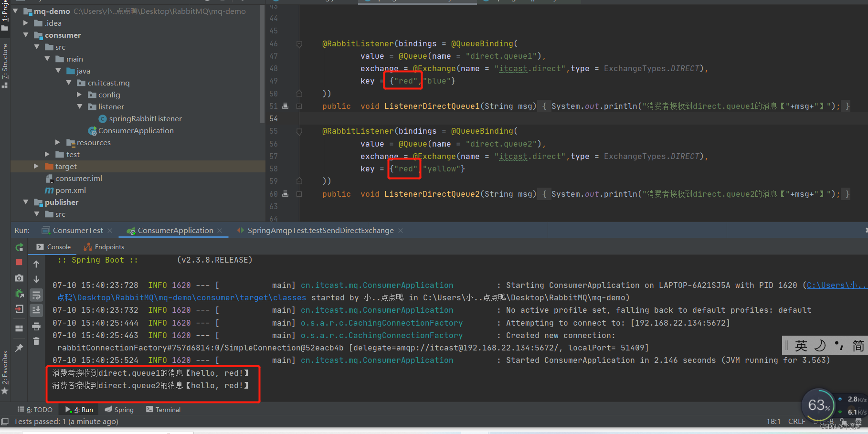Click project tree vertical scrollbar
Screen dimensions: 868x434
262,64
